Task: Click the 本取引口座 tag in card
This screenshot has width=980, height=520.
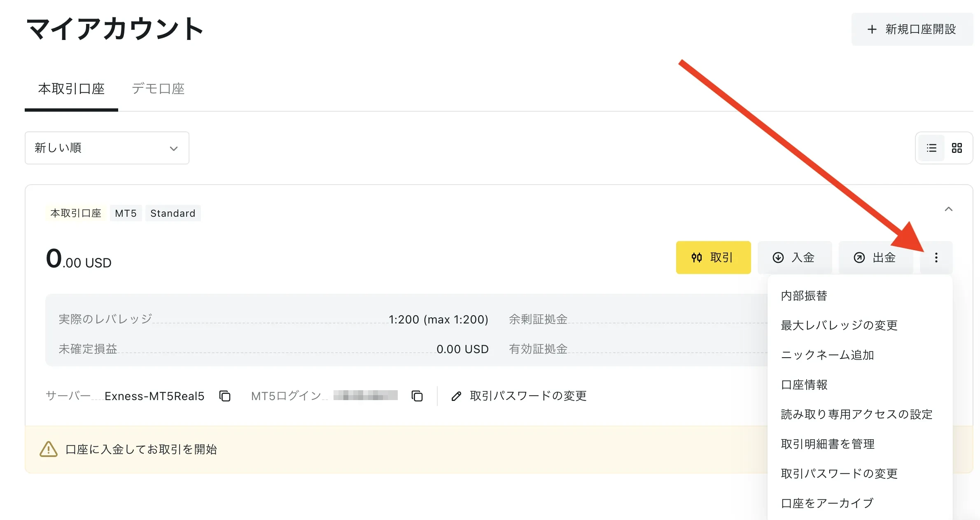Action: click(76, 213)
